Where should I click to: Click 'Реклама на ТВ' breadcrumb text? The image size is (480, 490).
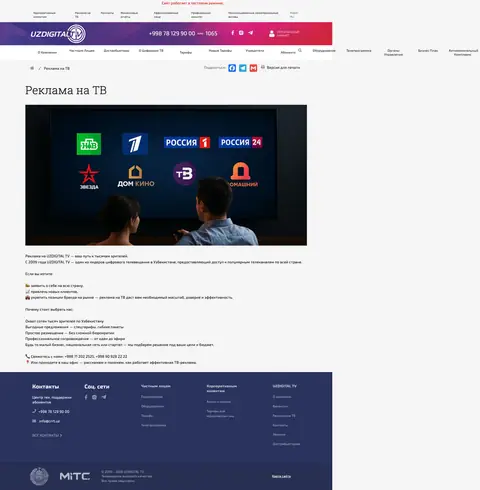(57, 68)
